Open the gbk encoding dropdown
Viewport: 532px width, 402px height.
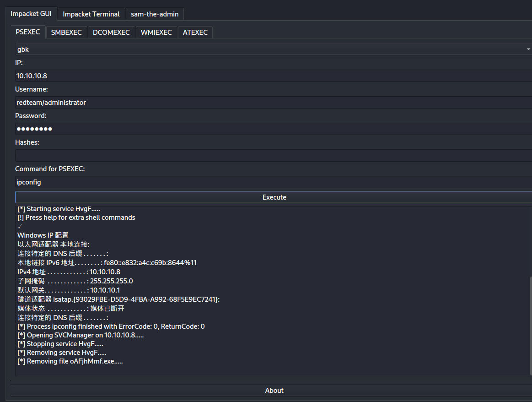[x=274, y=49]
